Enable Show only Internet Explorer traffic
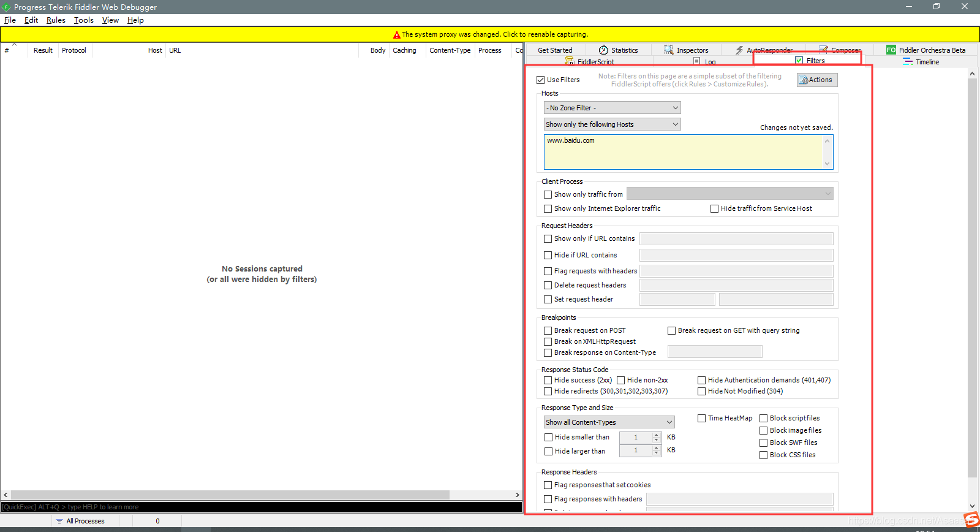 point(548,208)
